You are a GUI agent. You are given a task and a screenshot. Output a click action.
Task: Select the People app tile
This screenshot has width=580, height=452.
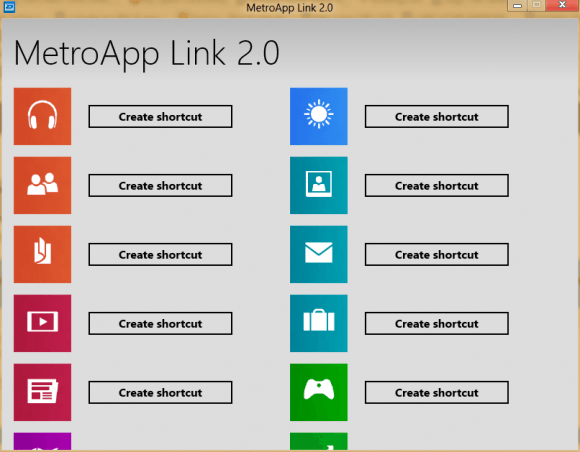42,185
